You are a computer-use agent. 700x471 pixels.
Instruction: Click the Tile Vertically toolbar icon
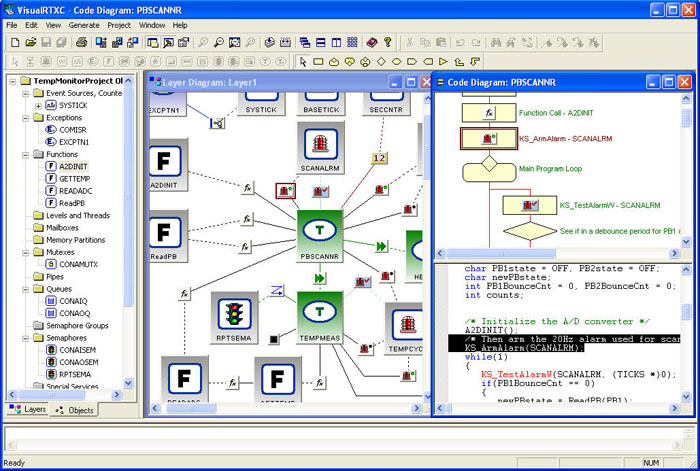(x=336, y=42)
